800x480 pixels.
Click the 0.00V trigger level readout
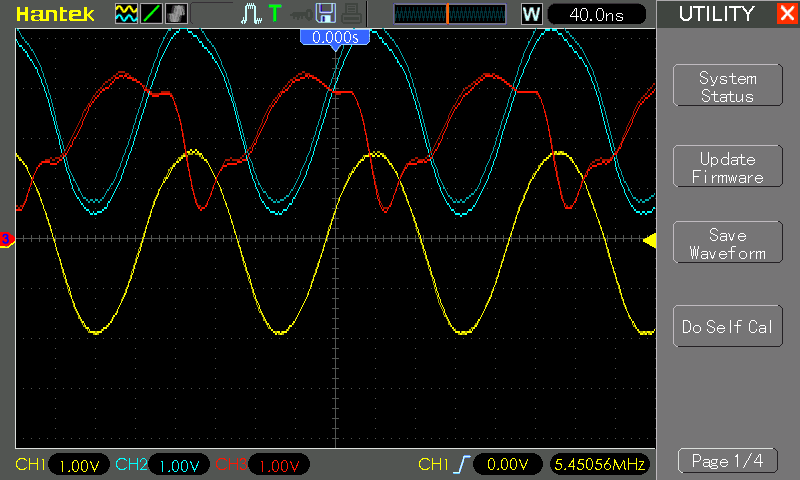click(508, 464)
